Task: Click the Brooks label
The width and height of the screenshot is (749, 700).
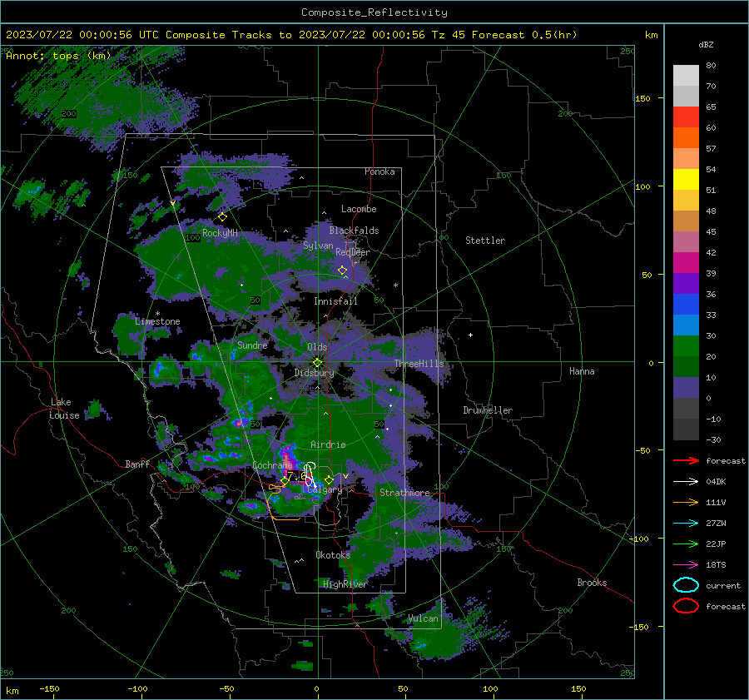Action: tap(592, 583)
